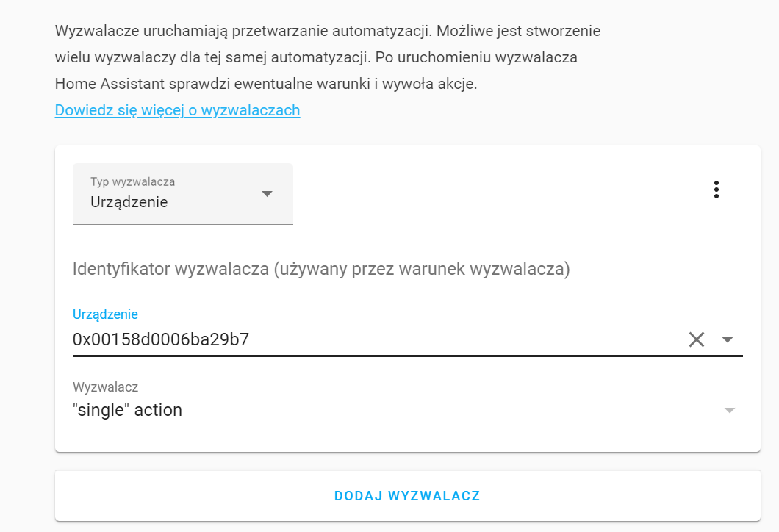
Task: Click the selected trigger type value Urządzenie
Action: 129,202
